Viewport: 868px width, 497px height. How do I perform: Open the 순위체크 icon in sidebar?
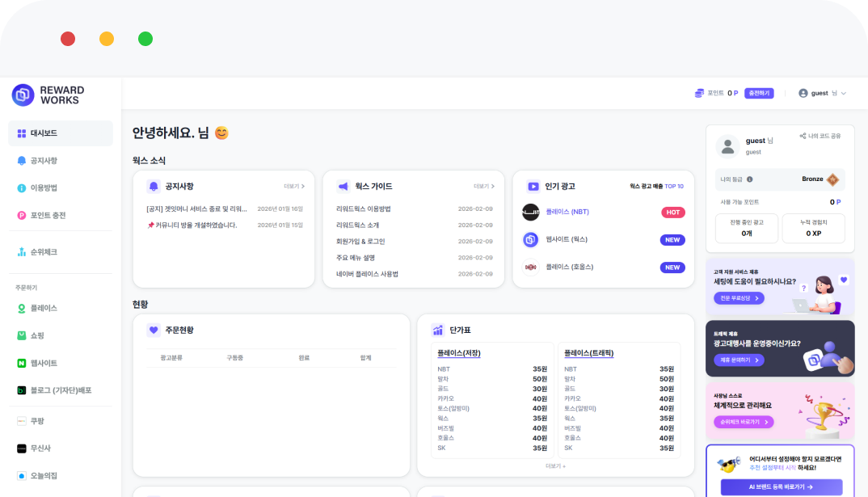[x=22, y=252]
